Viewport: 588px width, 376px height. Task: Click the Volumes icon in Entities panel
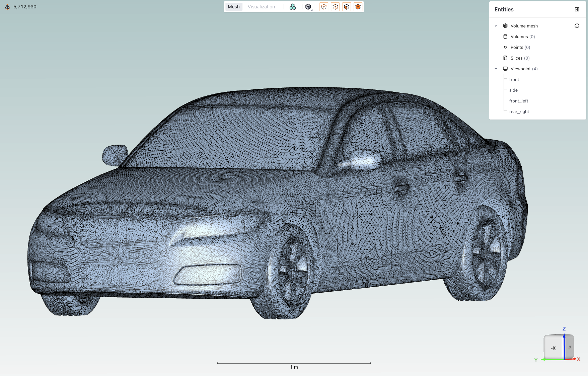coord(505,36)
